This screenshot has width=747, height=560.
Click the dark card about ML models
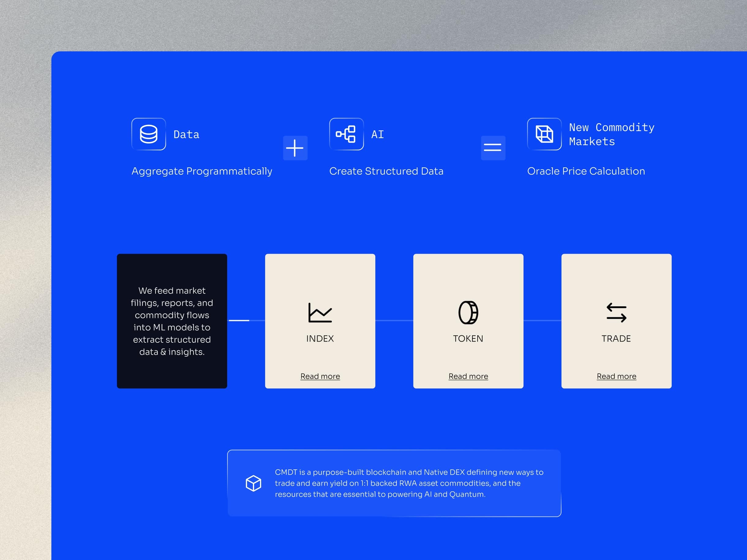pyautogui.click(x=172, y=321)
